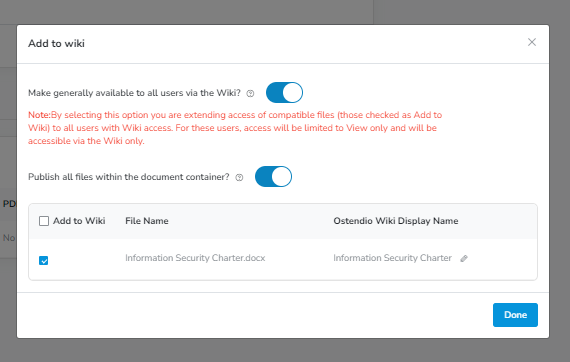Image resolution: width=570 pixels, height=362 pixels.
Task: Click the Publish all files question label
Action: (129, 177)
